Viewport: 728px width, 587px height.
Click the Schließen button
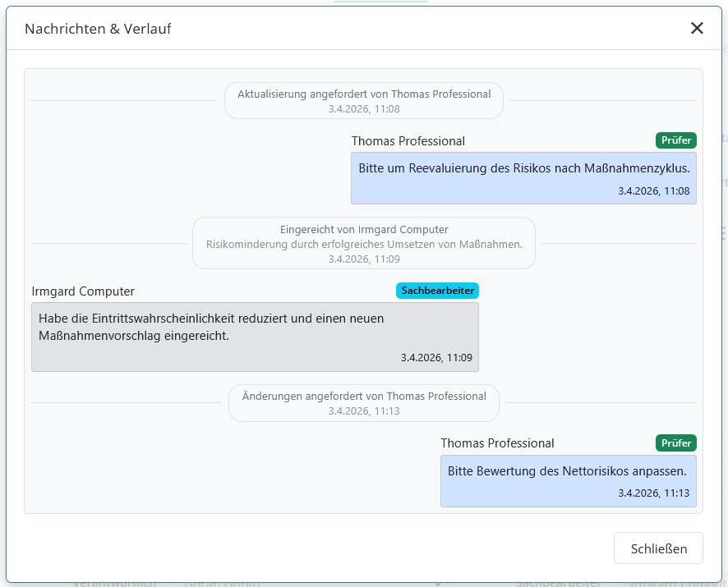658,548
